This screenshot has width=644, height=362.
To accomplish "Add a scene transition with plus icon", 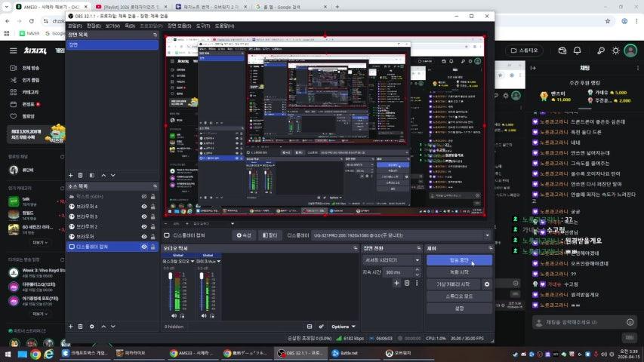I will coord(396,283).
